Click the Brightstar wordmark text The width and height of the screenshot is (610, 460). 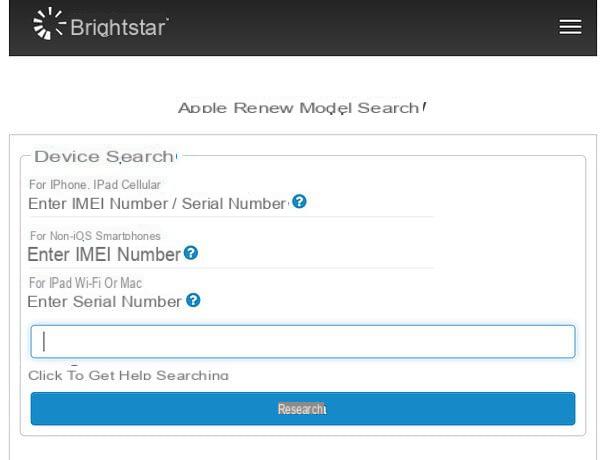pos(118,27)
